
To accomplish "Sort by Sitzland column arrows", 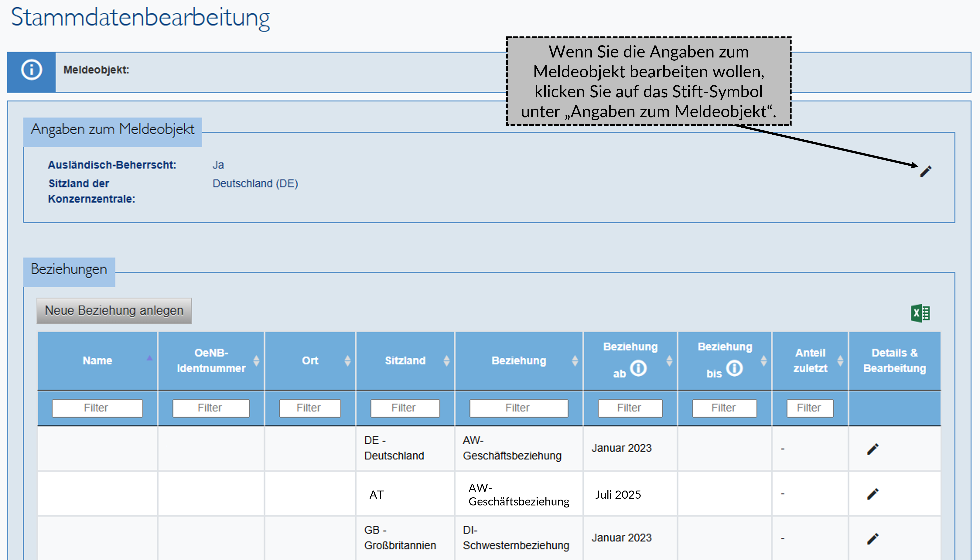I will pos(446,361).
